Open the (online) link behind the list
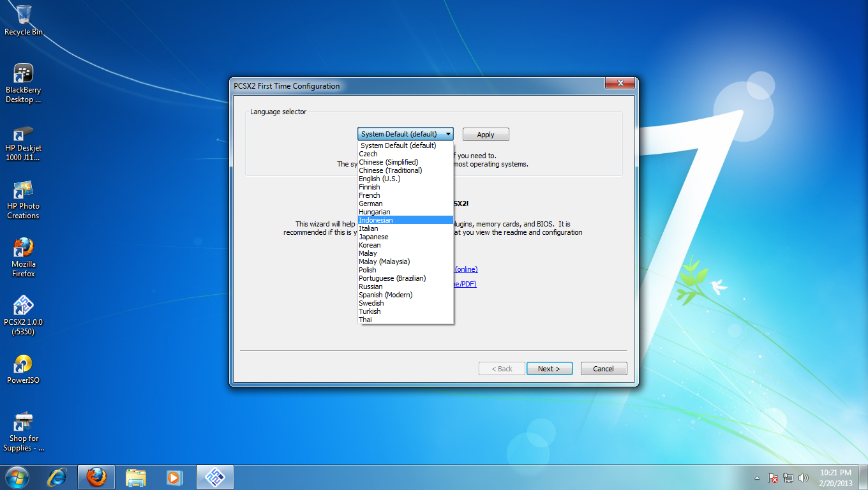868x490 pixels. (x=466, y=269)
